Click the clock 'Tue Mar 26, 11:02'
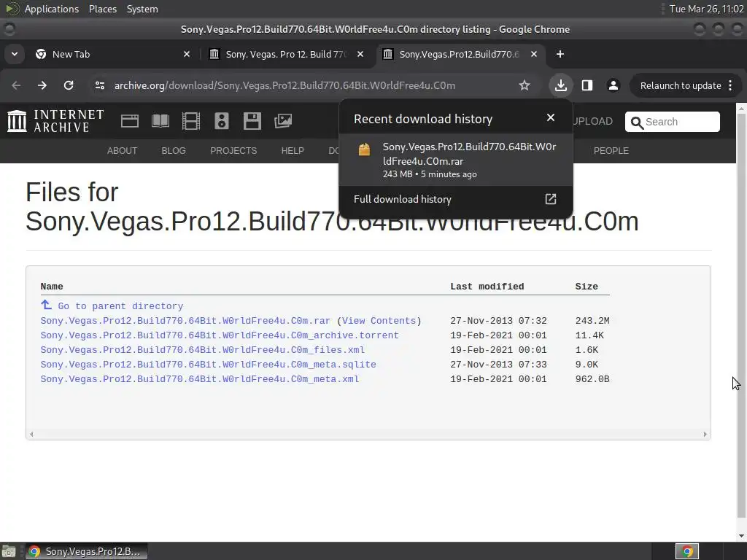 [x=706, y=9]
